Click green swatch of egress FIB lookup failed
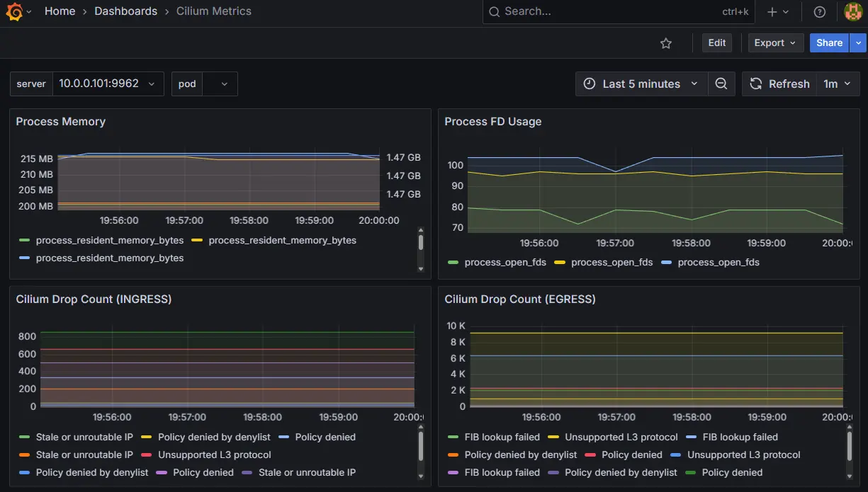Image resolution: width=868 pixels, height=492 pixels. pos(453,437)
